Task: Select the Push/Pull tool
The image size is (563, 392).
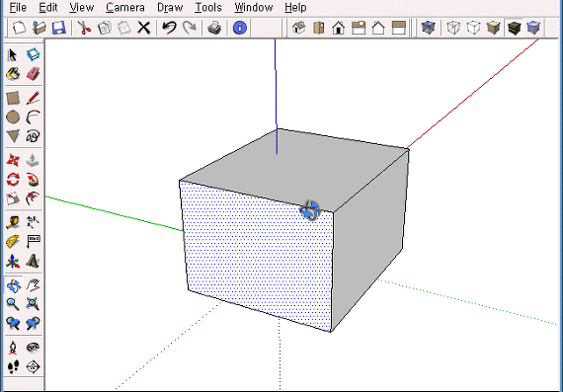Action: (x=33, y=160)
